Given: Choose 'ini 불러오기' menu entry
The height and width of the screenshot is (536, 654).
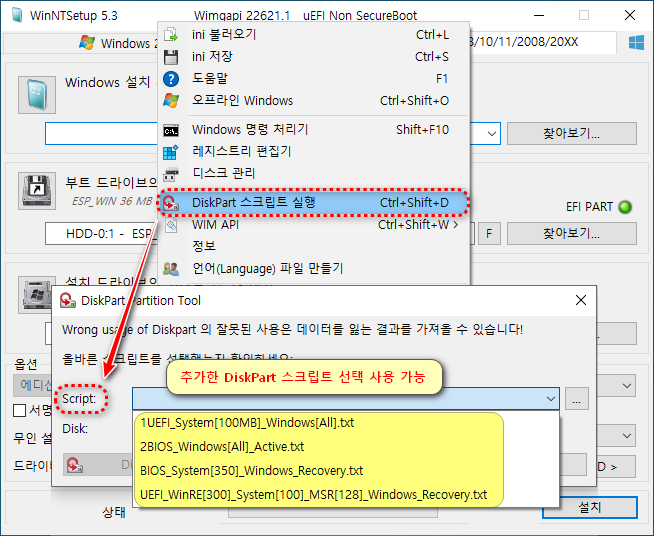Looking at the screenshot, I should 314,34.
